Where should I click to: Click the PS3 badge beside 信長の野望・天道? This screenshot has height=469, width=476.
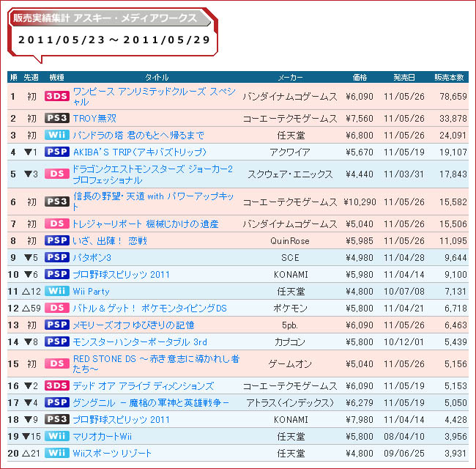coord(57,202)
